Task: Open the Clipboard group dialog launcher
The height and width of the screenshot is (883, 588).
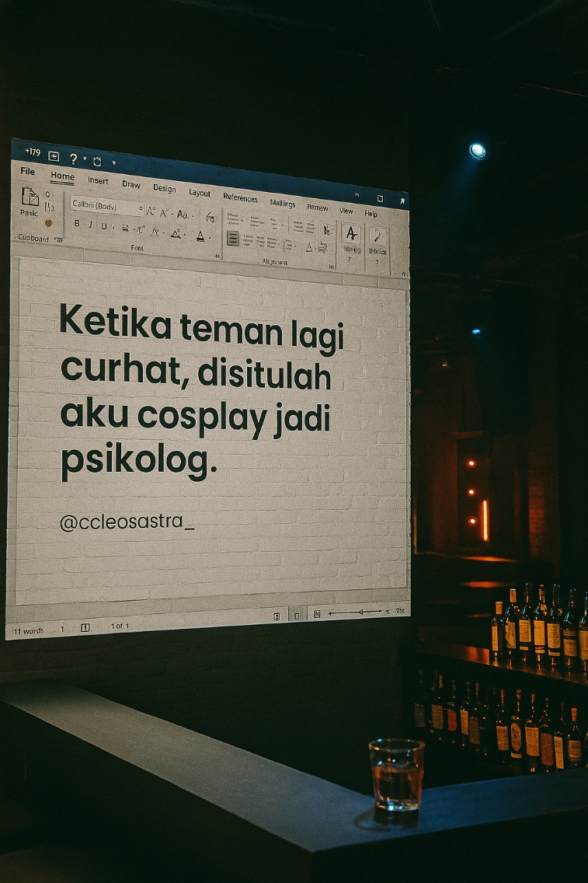Action: [x=58, y=240]
